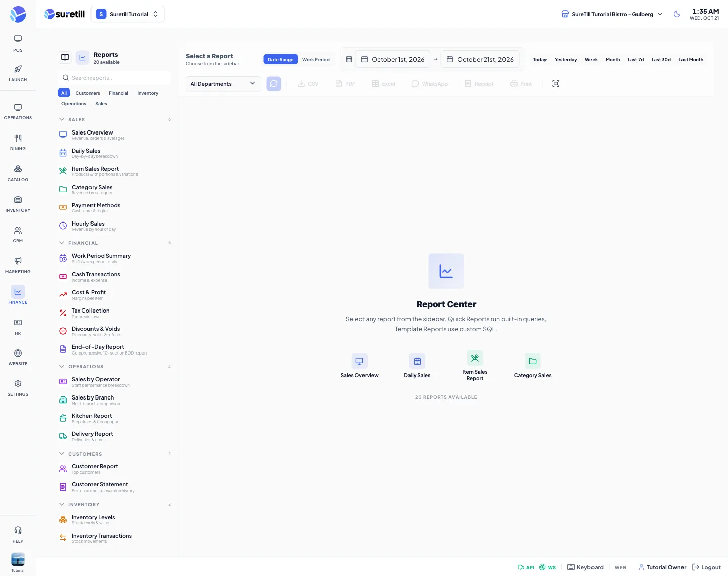Open Settings gear in left rail

(18, 388)
